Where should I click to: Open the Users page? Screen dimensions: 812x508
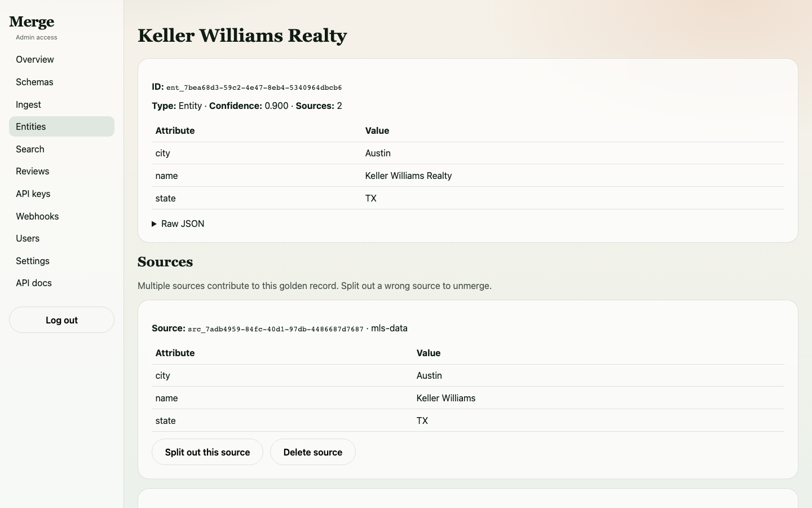[x=61, y=238]
